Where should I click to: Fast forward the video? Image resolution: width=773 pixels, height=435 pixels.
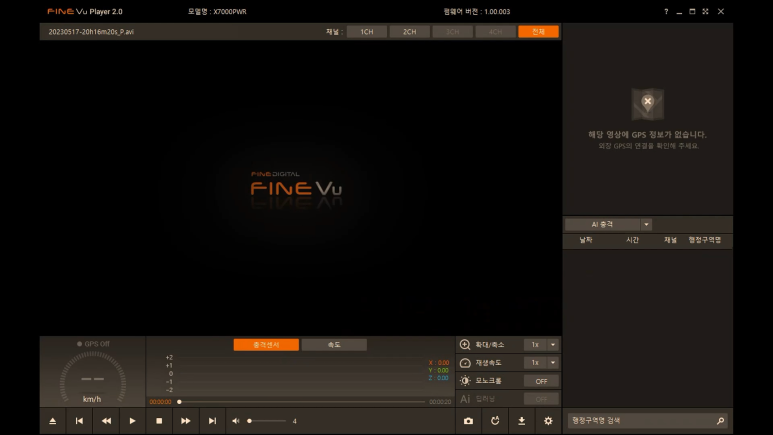point(185,421)
